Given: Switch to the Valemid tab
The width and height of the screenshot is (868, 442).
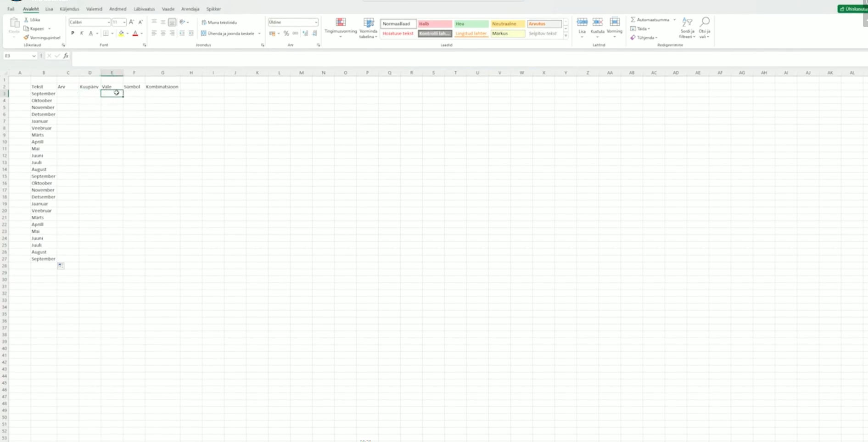Looking at the screenshot, I should pos(94,9).
